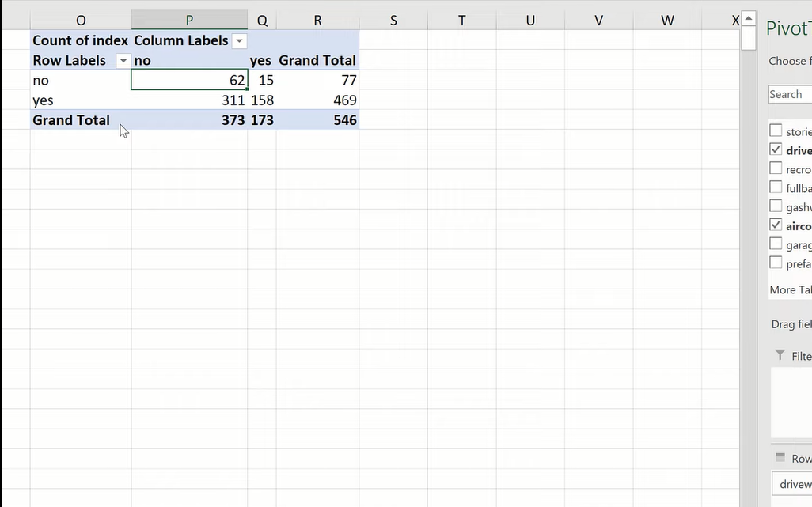
Task: Click the 'yes' row label cell
Action: click(81, 100)
